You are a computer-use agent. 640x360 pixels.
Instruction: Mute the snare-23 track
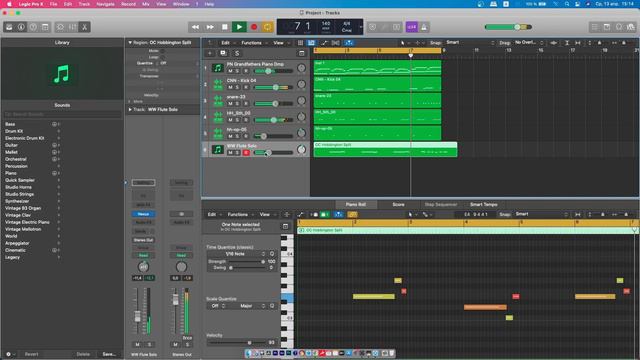tap(230, 104)
